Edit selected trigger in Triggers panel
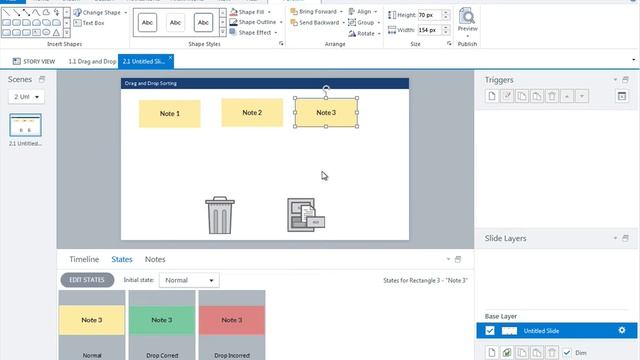 tap(507, 96)
